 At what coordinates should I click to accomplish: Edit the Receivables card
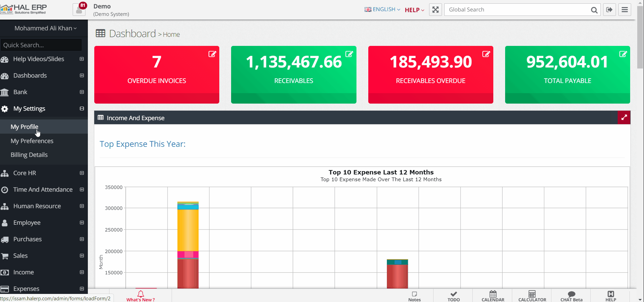[x=349, y=54]
